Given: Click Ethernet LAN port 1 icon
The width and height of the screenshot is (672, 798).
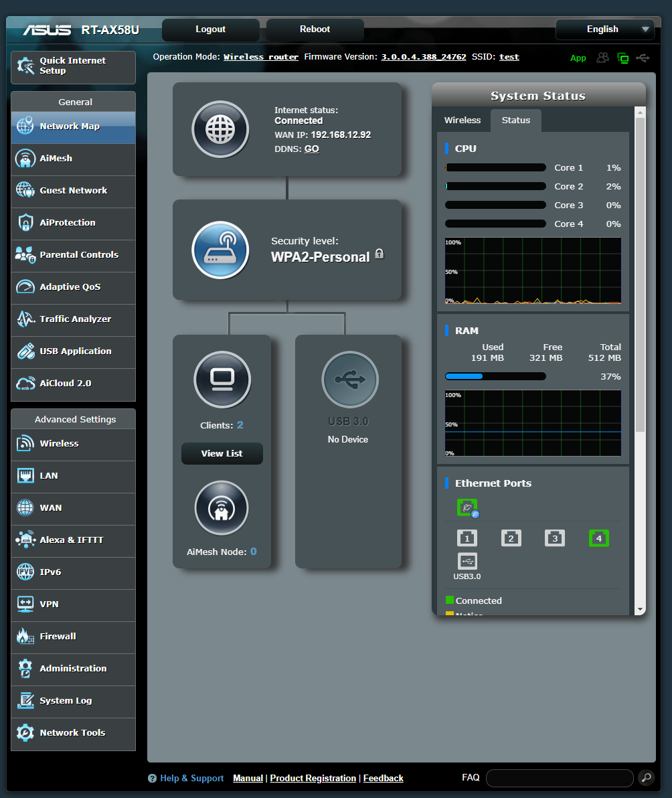Looking at the screenshot, I should [467, 538].
